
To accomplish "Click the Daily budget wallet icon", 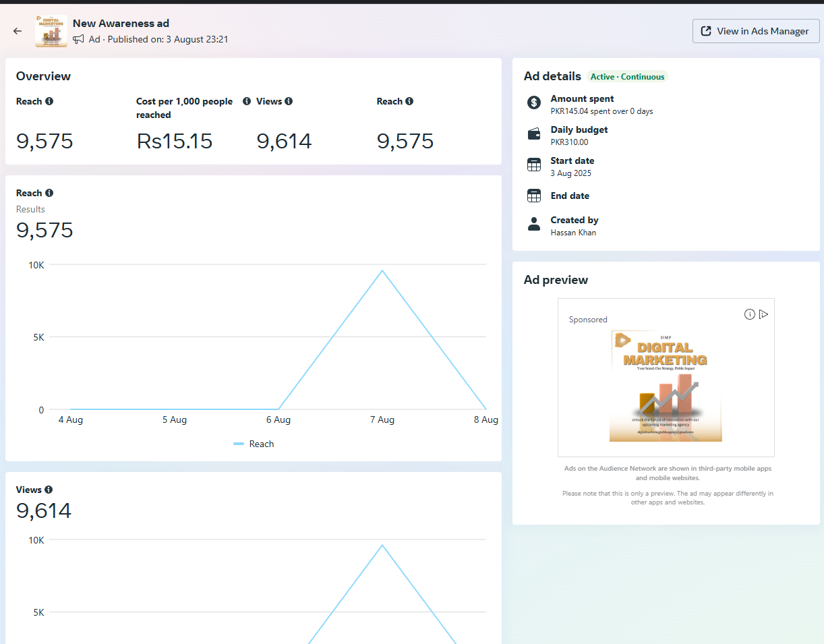I will point(534,134).
